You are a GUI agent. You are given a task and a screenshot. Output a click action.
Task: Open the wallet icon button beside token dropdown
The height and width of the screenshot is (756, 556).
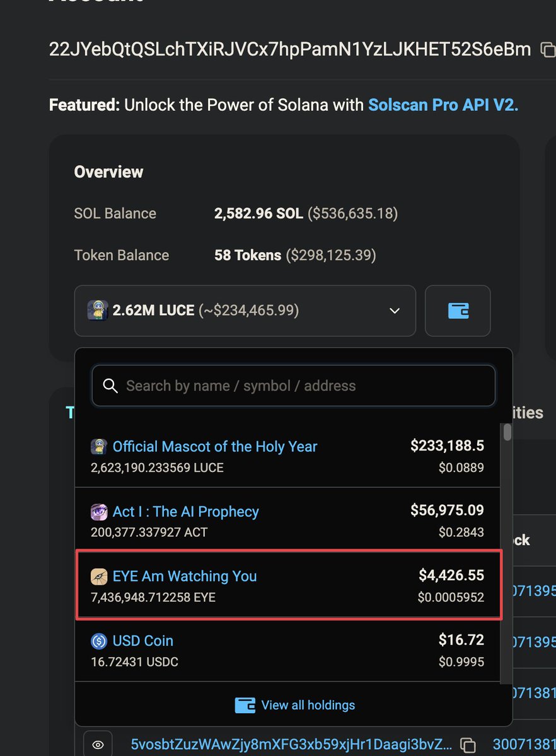[x=458, y=311]
